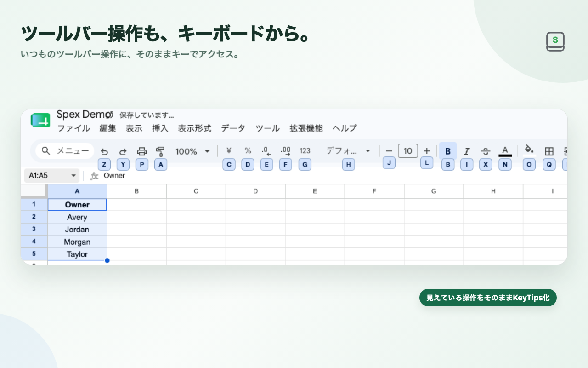Click the cell containing Taylor
The height and width of the screenshot is (368, 588).
[x=77, y=254]
